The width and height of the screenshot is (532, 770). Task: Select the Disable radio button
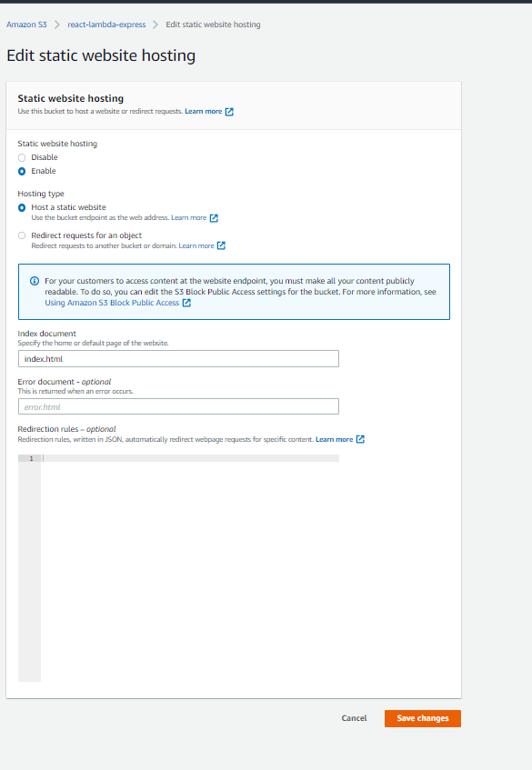point(22,157)
